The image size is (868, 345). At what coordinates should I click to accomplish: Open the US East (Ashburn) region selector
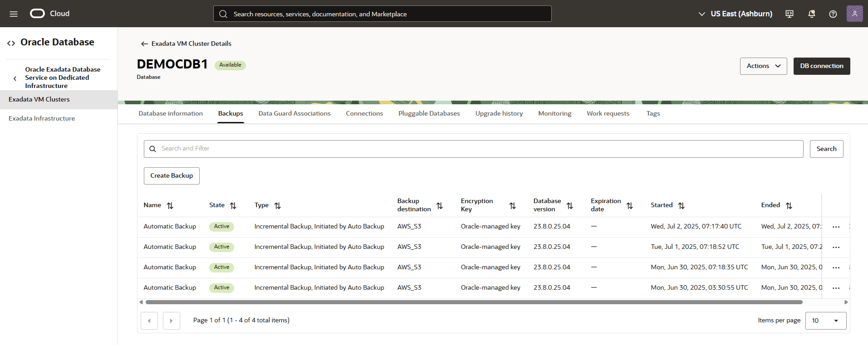click(735, 14)
